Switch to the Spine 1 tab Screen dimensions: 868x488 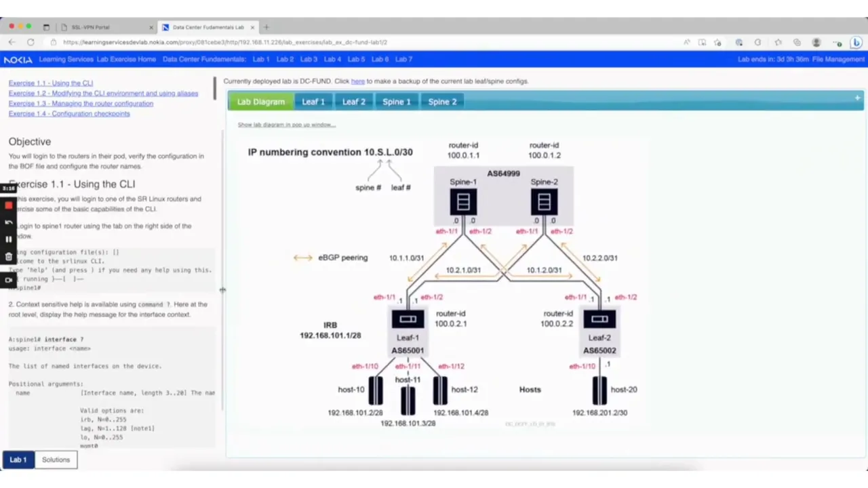tap(397, 102)
